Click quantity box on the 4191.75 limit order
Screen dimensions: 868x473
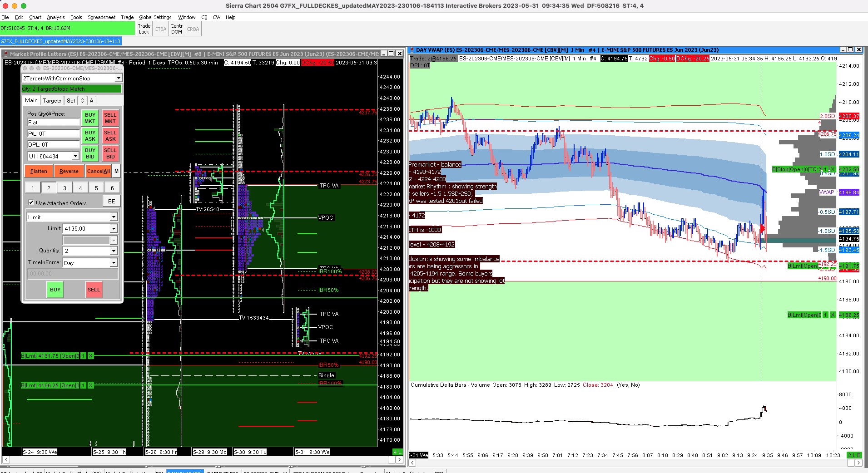[x=84, y=356]
